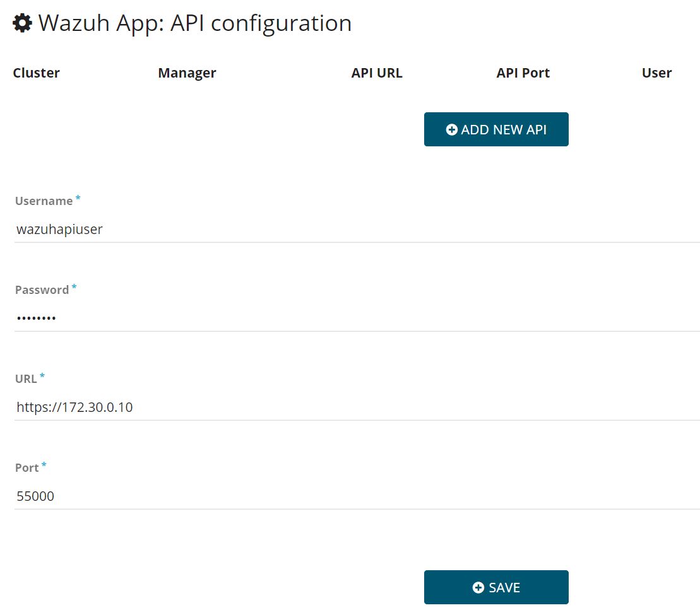Click the Manager column header
The image size is (700, 615).
[x=187, y=73]
